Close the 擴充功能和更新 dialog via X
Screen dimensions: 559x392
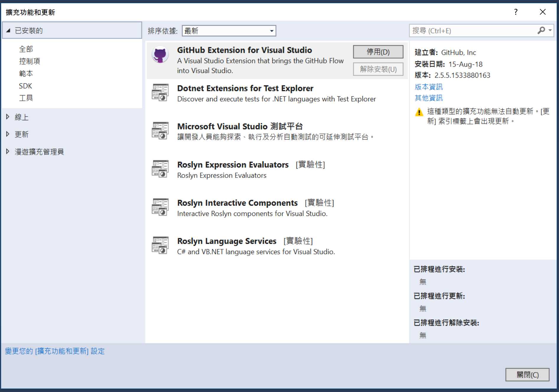click(542, 12)
